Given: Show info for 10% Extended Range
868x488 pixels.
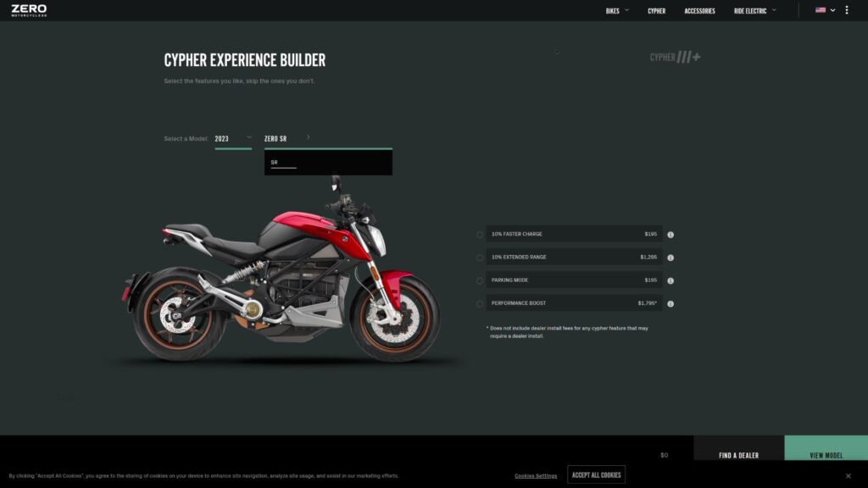Looking at the screenshot, I should 670,258.
